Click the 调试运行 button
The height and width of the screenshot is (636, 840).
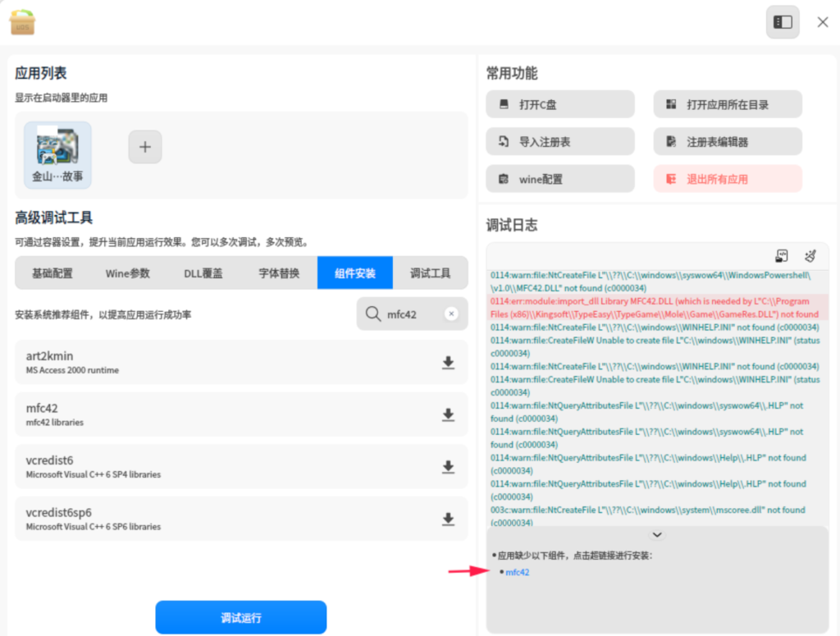[241, 618]
